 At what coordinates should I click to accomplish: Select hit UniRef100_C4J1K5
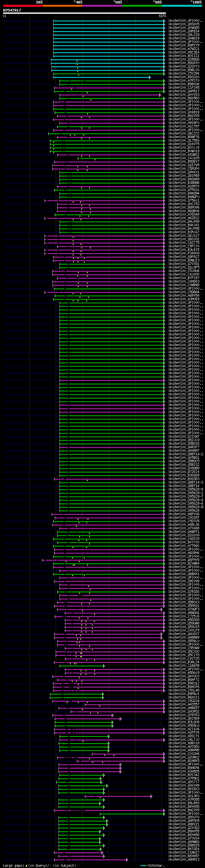pyautogui.click(x=184, y=158)
